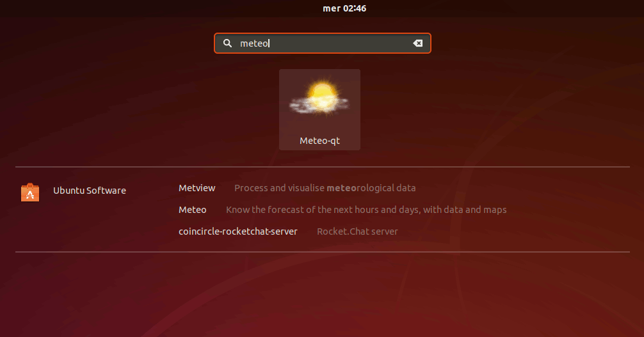Click the "Ubuntu Software" provider label
Screen dimensions: 644x337
click(x=90, y=191)
